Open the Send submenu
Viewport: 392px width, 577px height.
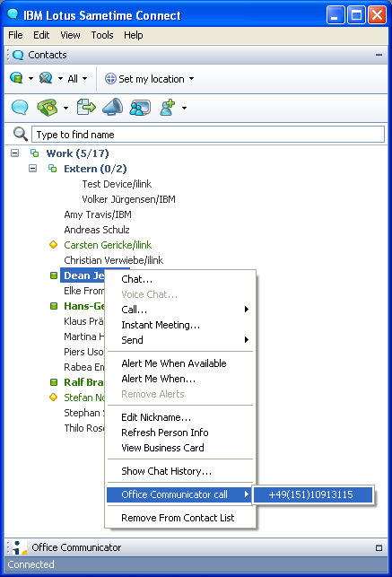pos(180,340)
